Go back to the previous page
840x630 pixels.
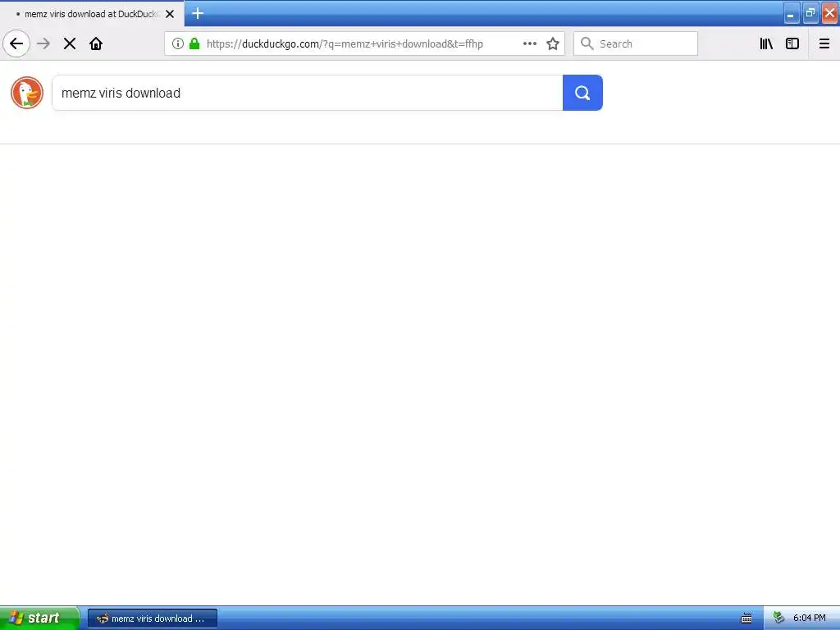[16, 44]
